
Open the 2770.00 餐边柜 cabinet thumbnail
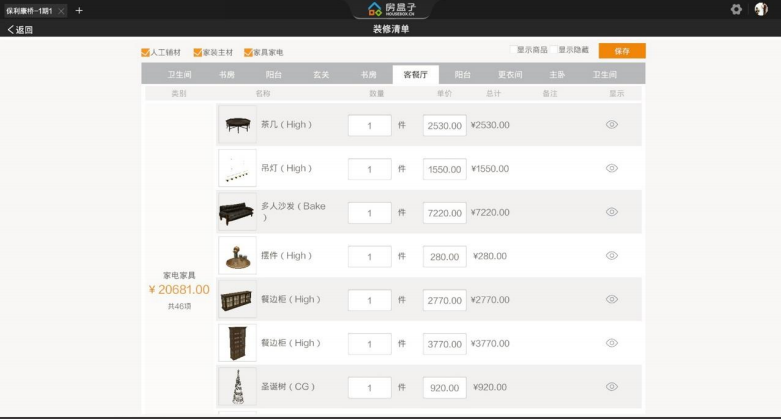pos(238,299)
